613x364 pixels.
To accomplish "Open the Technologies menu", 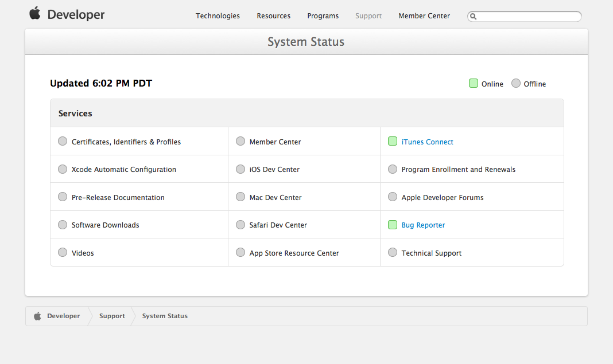I will [x=218, y=16].
